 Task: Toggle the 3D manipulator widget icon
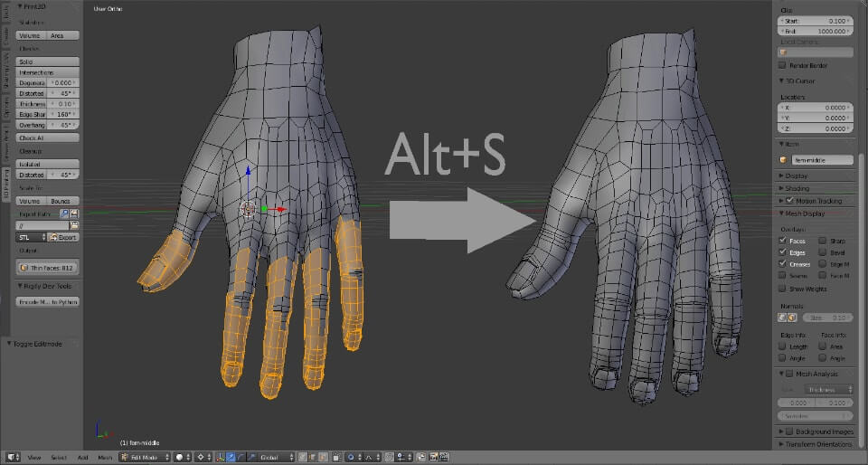click(x=220, y=457)
